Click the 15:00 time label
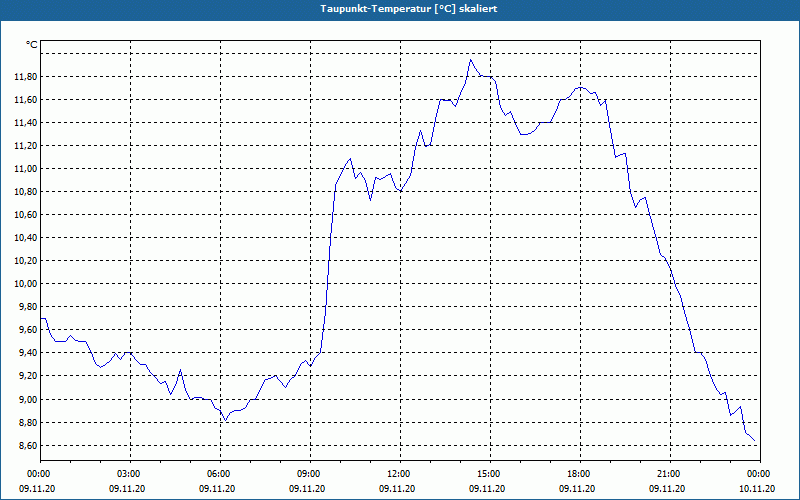 click(490, 474)
